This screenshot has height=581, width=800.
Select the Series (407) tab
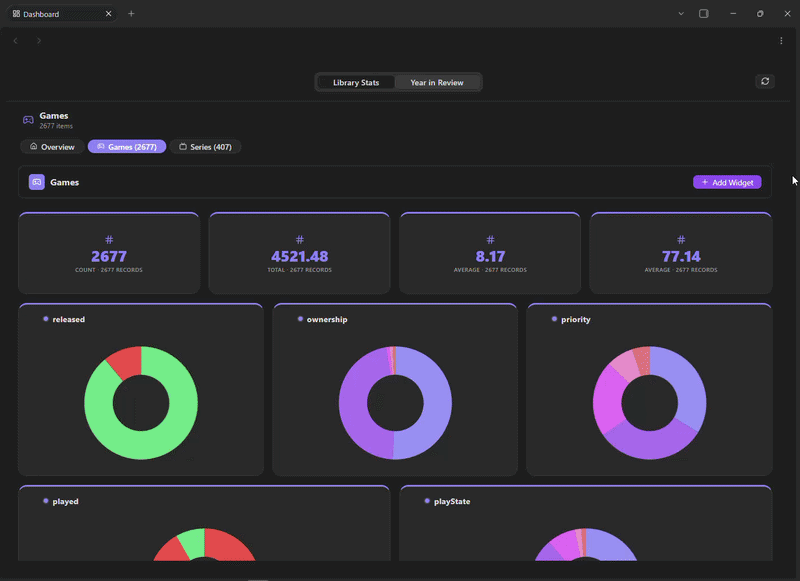pos(206,147)
